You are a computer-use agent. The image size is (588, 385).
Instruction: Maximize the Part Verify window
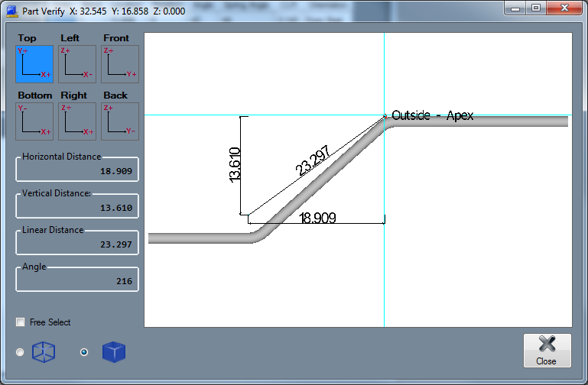(x=536, y=8)
